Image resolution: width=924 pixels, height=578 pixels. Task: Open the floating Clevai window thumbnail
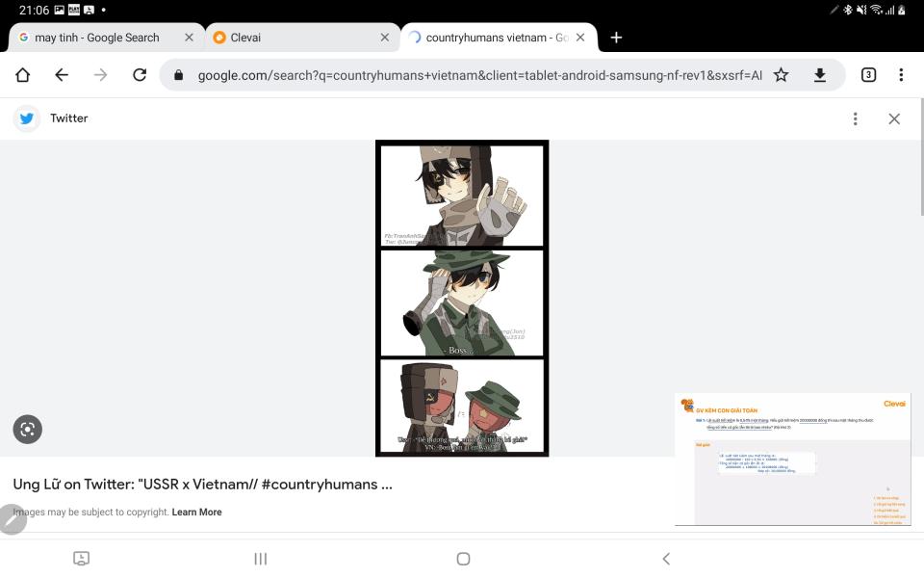pos(792,459)
